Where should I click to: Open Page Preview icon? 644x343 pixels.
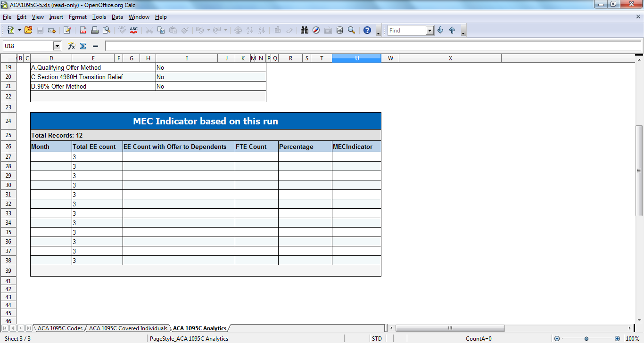point(107,30)
